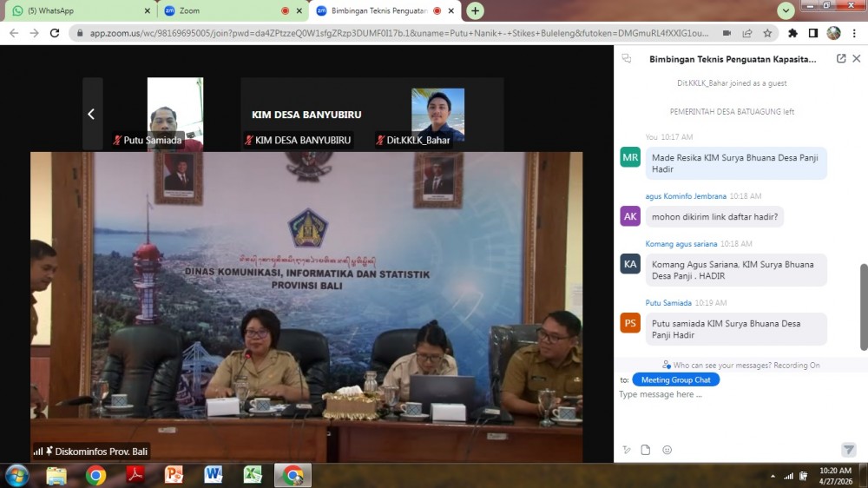The width and height of the screenshot is (868, 488).
Task: Bookmark this page with the star icon
Action: pos(767,33)
